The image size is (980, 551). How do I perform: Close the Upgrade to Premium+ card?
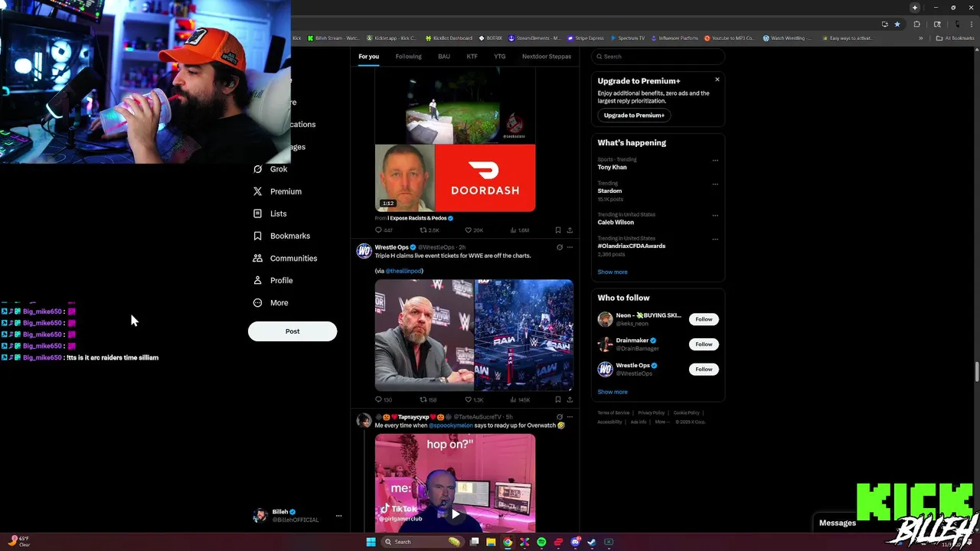tap(717, 80)
